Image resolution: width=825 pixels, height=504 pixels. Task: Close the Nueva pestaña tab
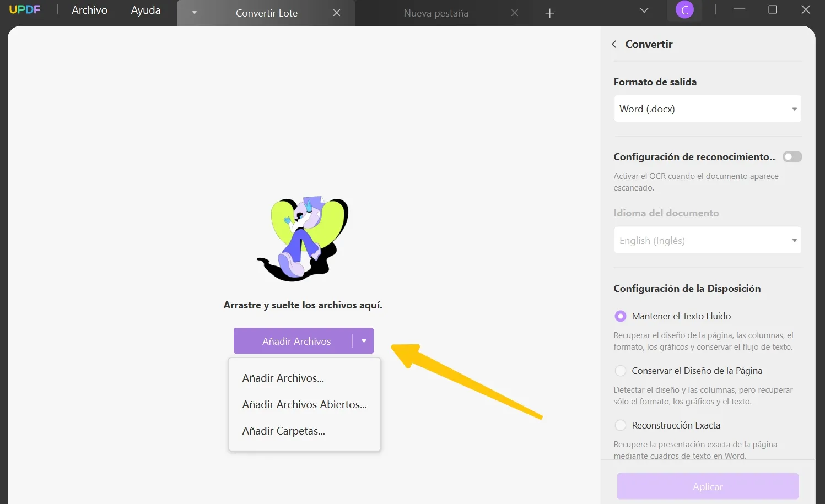pyautogui.click(x=515, y=13)
